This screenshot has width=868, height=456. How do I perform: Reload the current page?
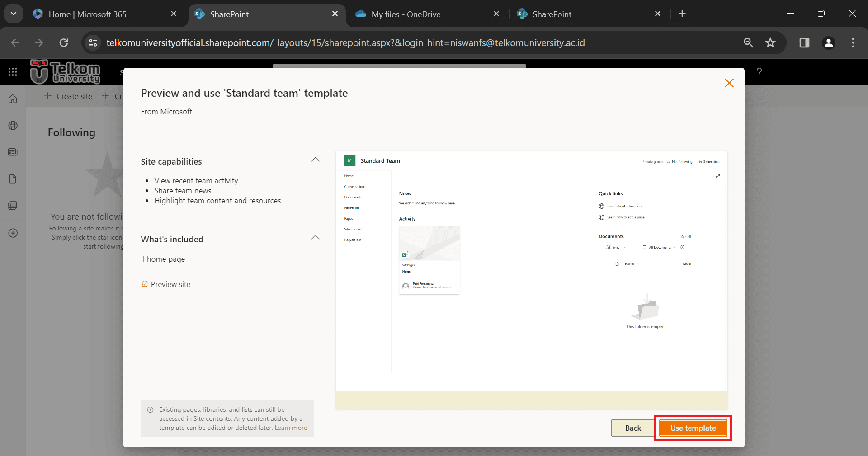[64, 43]
